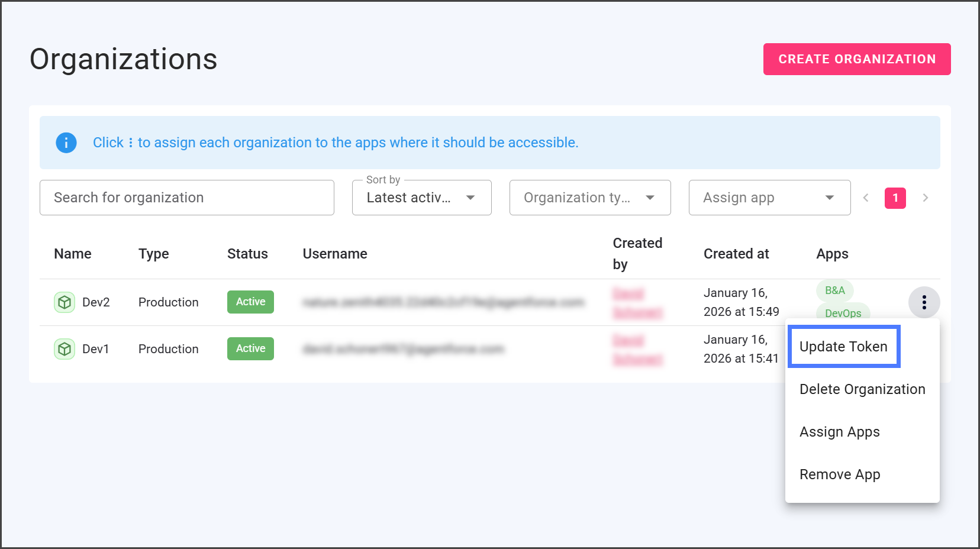Click the Dev2 organization cube icon

pyautogui.click(x=65, y=302)
